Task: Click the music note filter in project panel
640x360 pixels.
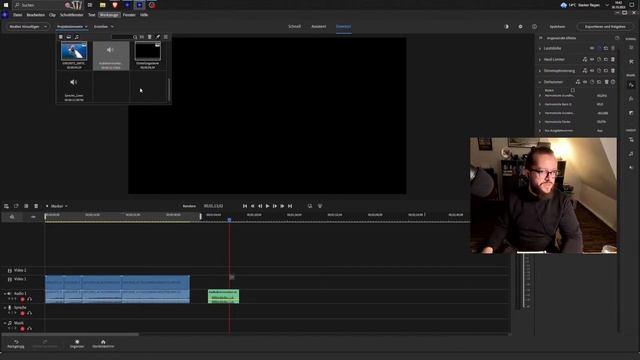Action: tap(77, 37)
